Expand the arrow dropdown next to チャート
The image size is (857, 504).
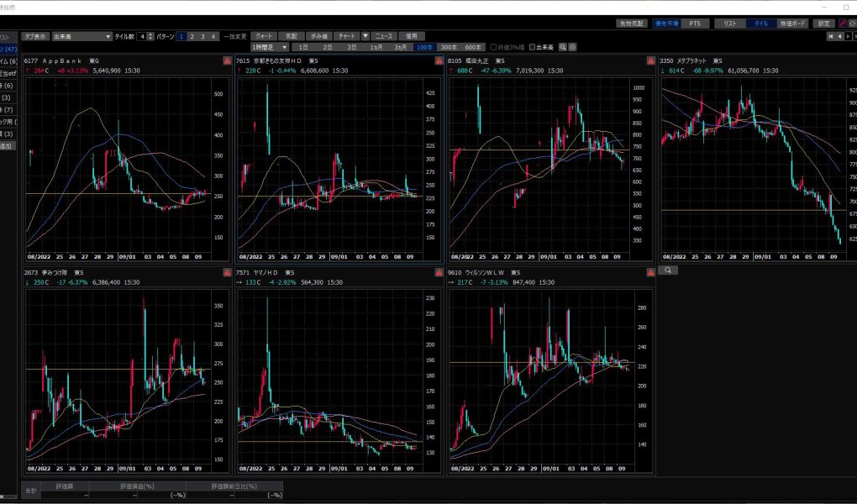tap(365, 37)
